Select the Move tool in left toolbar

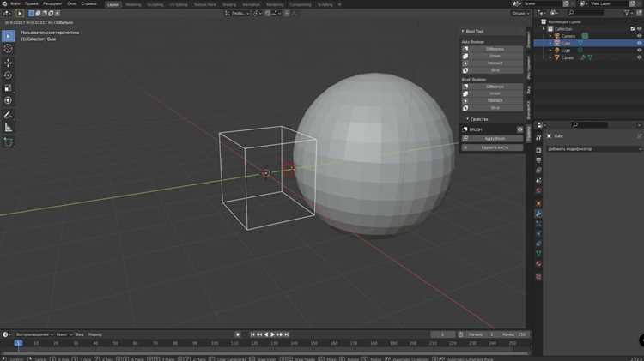point(8,63)
